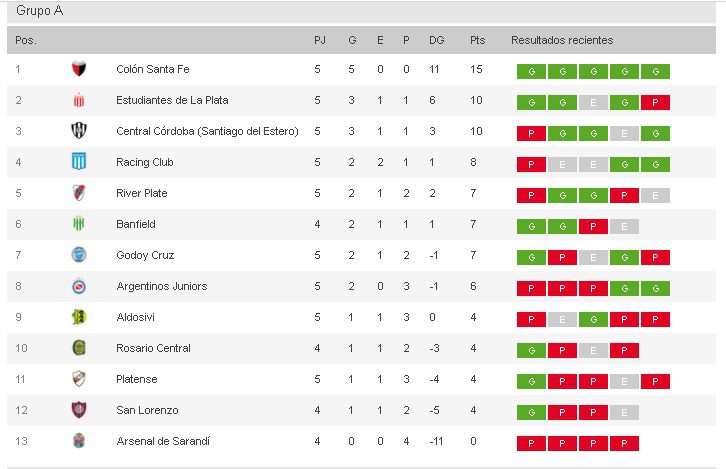Viewport: 726px width, 469px height.
Task: Click the Banfield team crest
Action: pyautogui.click(x=79, y=225)
